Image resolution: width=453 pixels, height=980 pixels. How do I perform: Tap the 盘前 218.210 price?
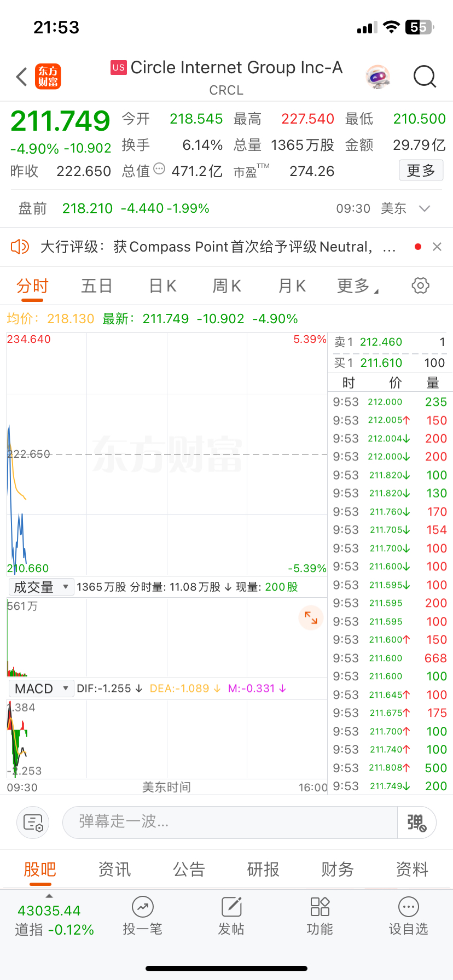88,208
